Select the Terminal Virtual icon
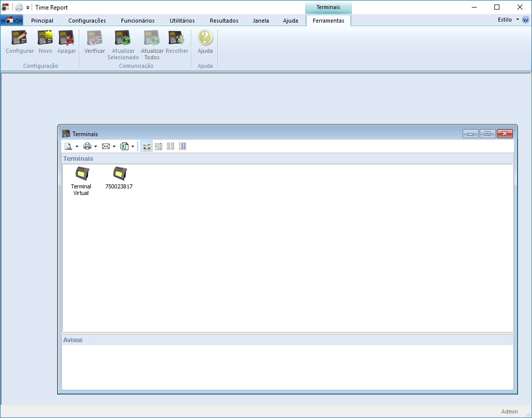 81,174
